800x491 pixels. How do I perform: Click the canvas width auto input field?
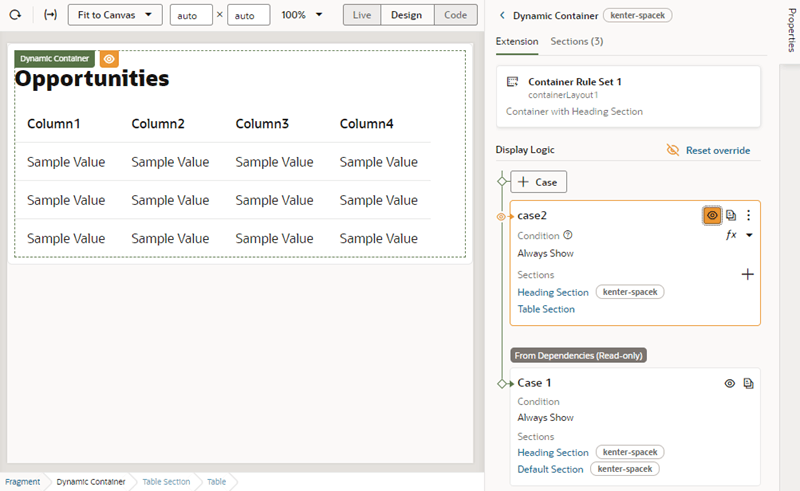191,16
